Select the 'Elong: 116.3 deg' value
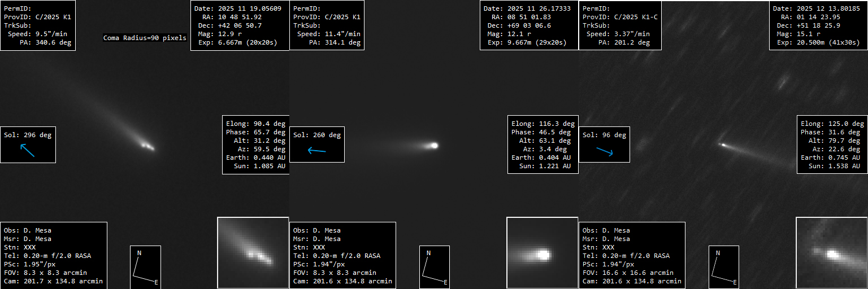 point(543,124)
